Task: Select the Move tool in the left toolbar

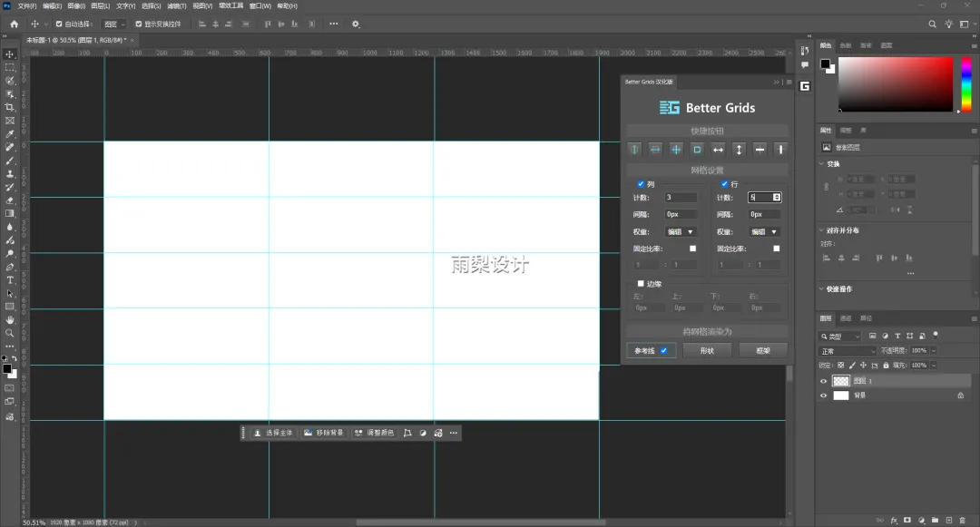Action: (x=10, y=54)
